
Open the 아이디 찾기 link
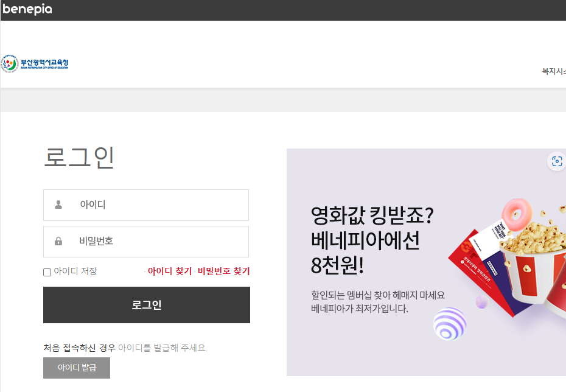click(168, 271)
